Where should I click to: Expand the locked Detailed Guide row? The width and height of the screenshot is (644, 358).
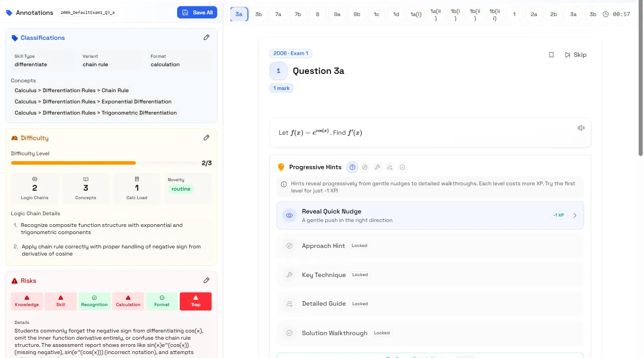click(x=429, y=303)
